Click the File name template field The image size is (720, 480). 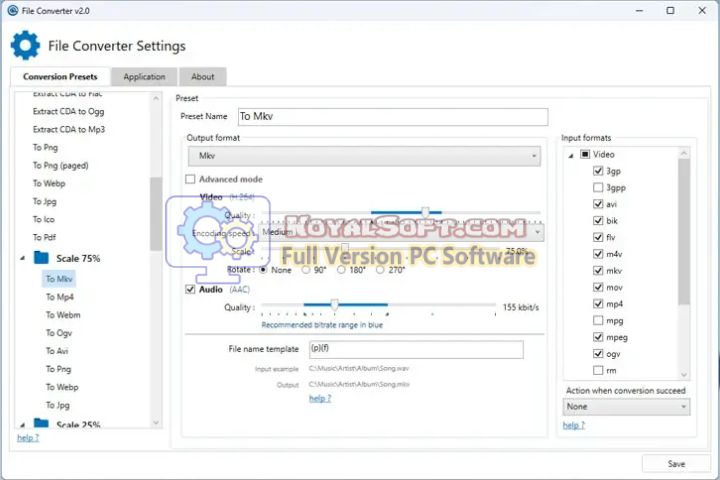(x=416, y=350)
